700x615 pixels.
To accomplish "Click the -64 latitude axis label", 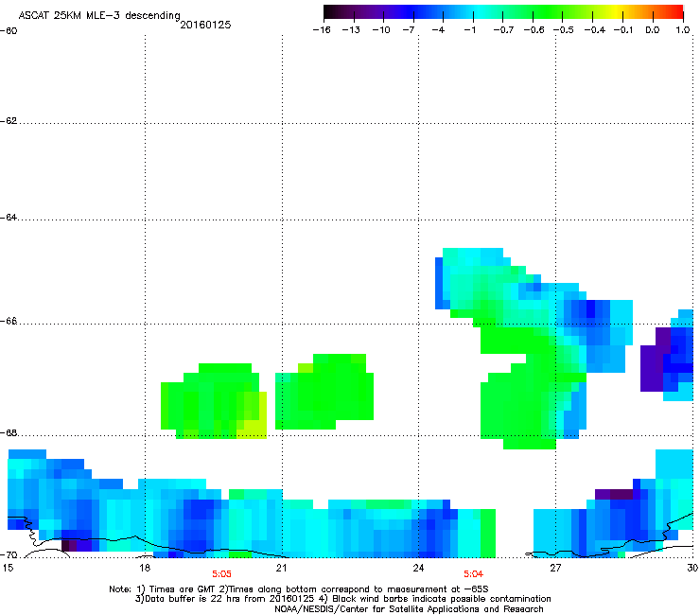I will point(9,218).
